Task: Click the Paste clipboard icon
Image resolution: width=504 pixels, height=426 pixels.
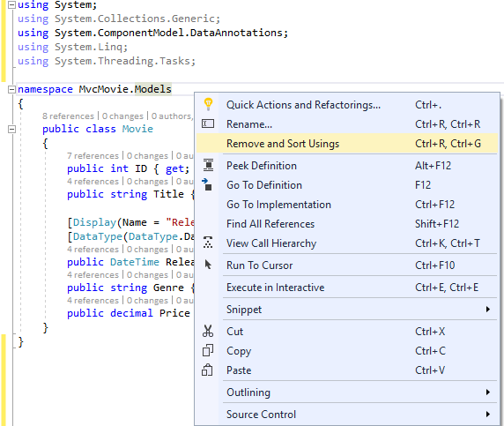Action: click(207, 370)
